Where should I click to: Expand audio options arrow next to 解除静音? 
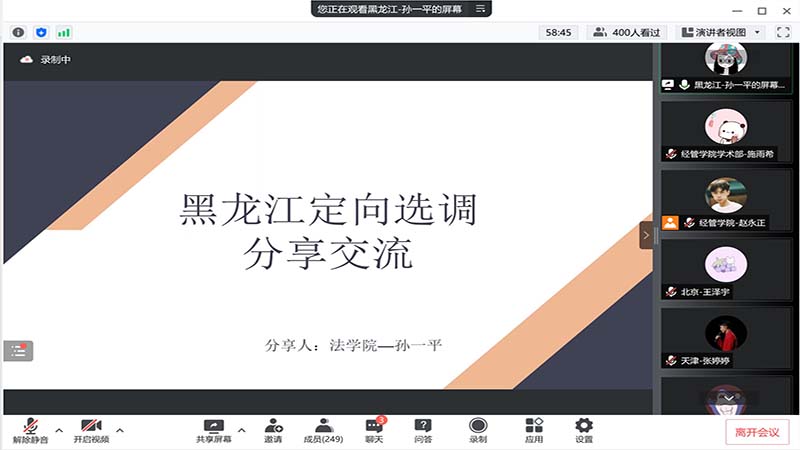coord(59,430)
